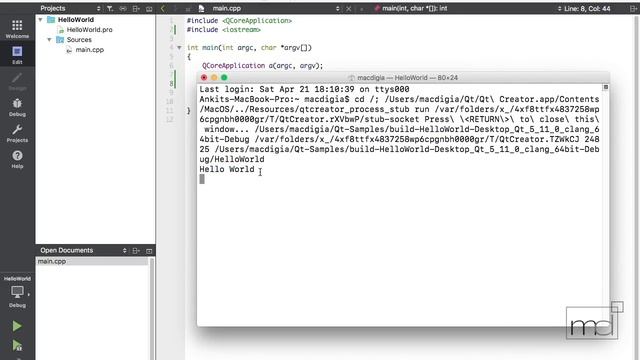Screen dimensions: 640x360
Task: Split the Projects side panel
Action: pos(136,8)
